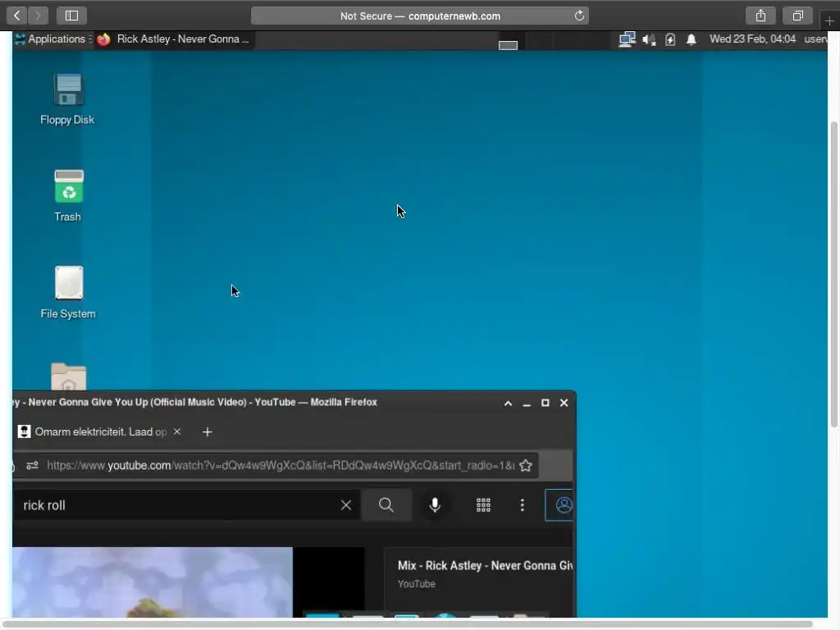Click Safari's back navigation arrow

17,16
